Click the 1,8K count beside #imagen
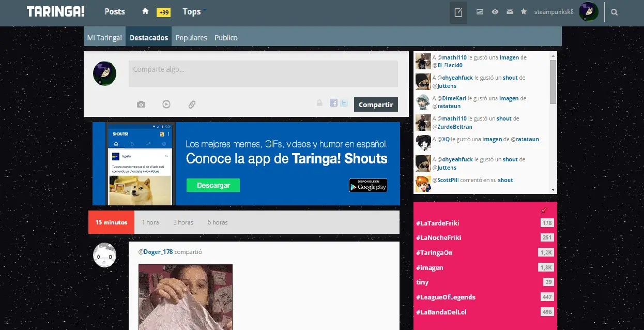Viewport: 644px width, 330px height. [547, 267]
